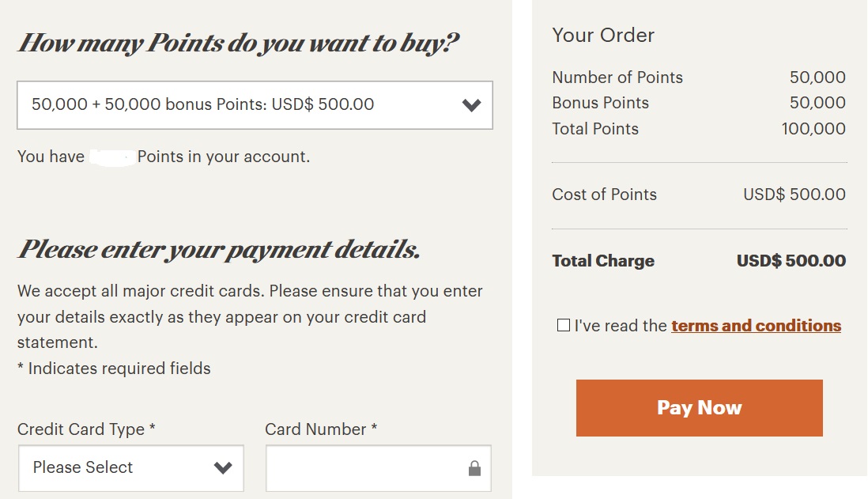Click the Bonus Points label
The height and width of the screenshot is (499, 868).
(x=600, y=103)
